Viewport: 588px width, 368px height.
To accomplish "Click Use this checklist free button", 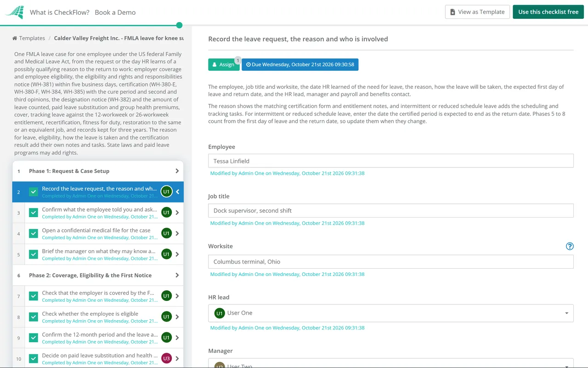I will [548, 12].
